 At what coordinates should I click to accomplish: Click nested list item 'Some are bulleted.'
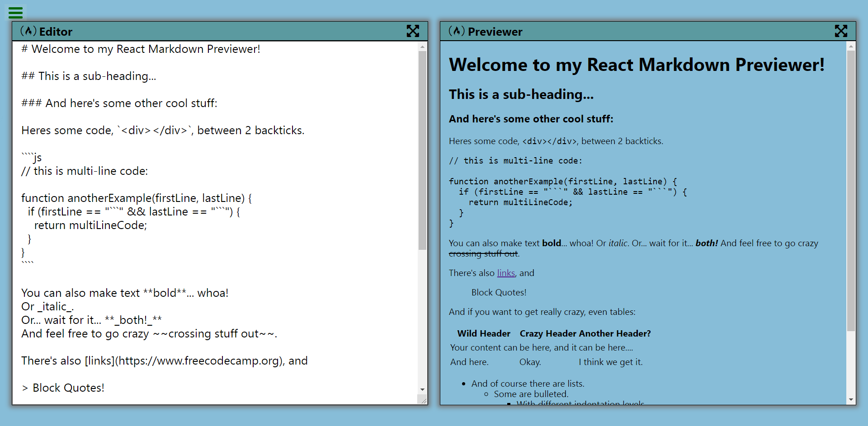531,394
